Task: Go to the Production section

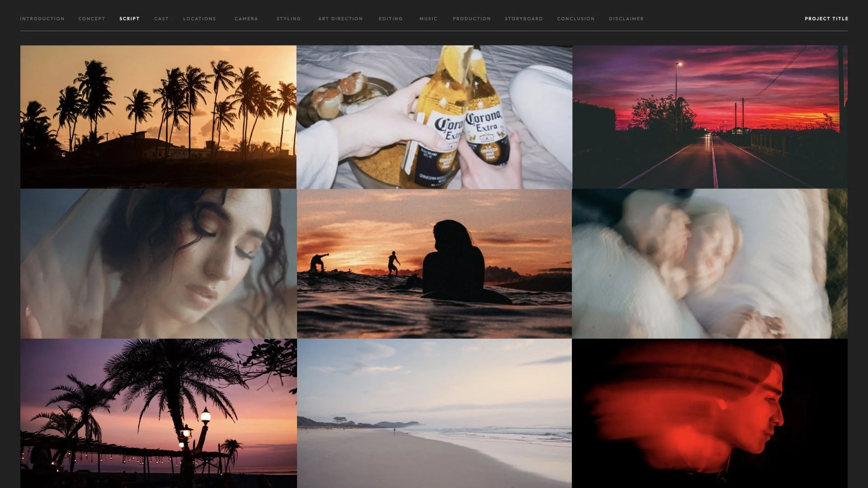Action: click(472, 19)
